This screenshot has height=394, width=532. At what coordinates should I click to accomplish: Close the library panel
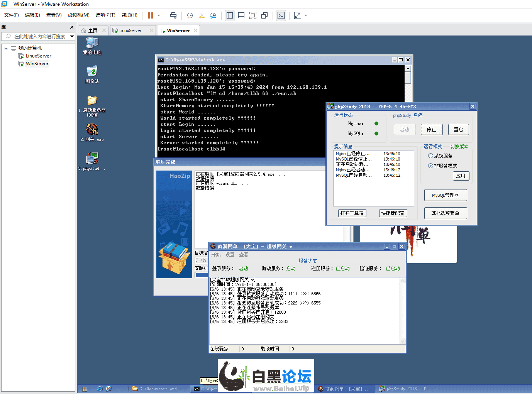(x=72, y=27)
